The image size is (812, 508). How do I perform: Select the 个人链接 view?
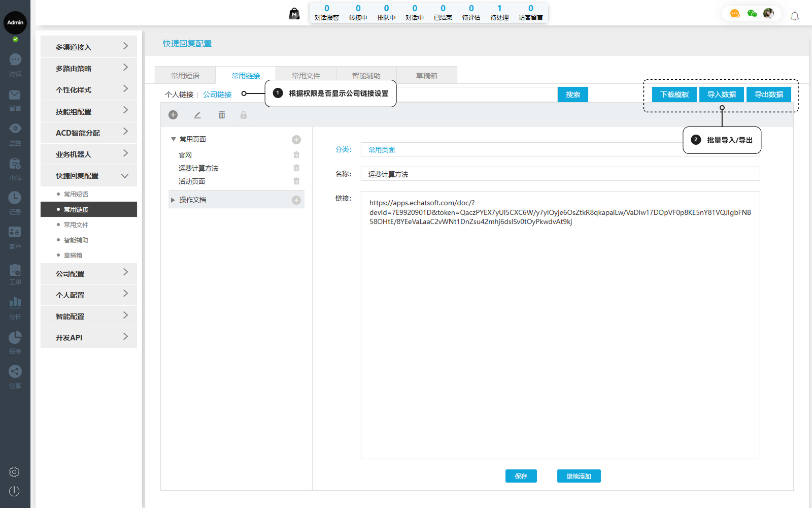[179, 94]
